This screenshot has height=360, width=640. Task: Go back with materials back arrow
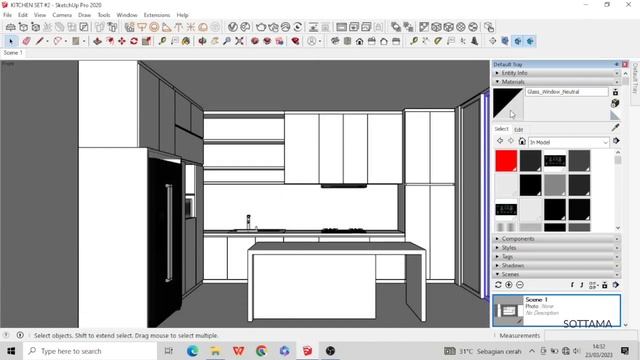tap(500, 141)
